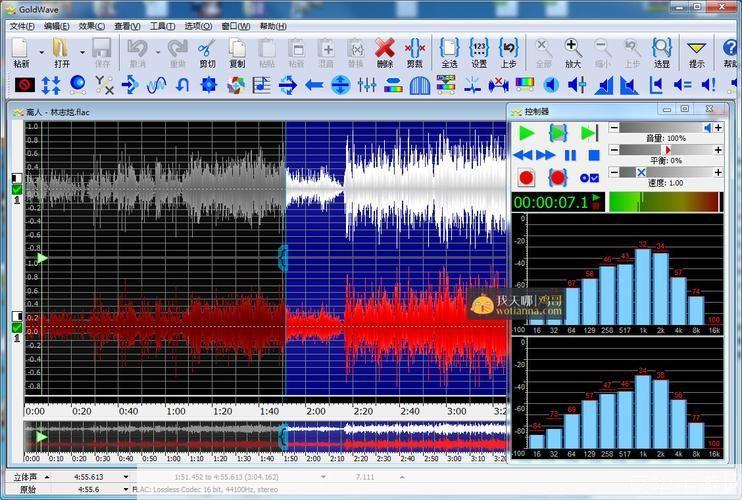
Task: Click the volume (音量) slider track
Action: [x=666, y=128]
